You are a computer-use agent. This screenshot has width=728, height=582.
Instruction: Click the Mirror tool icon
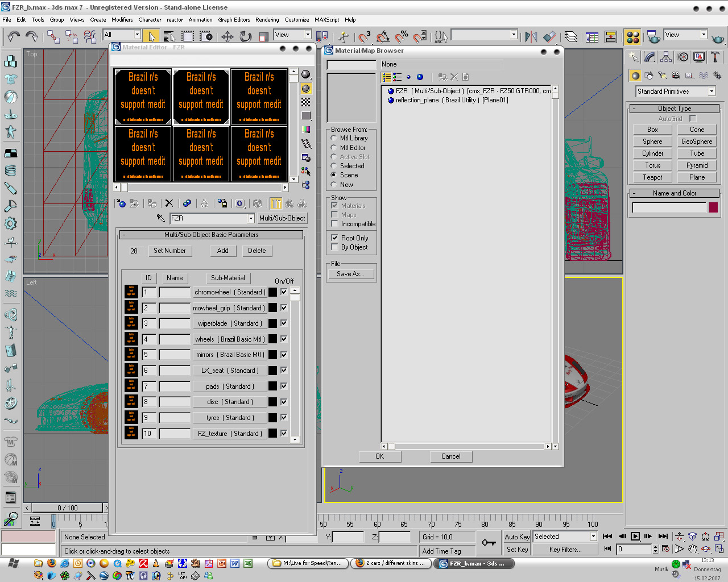[x=531, y=37]
